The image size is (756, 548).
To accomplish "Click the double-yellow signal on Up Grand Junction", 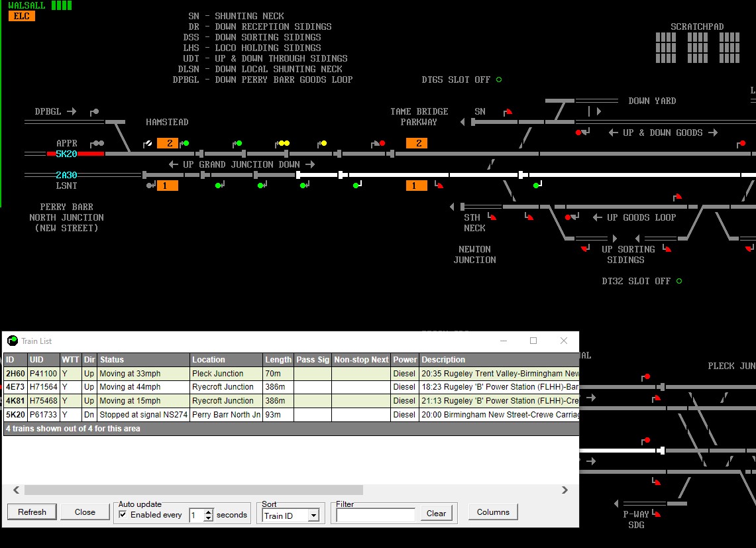I will click(283, 143).
